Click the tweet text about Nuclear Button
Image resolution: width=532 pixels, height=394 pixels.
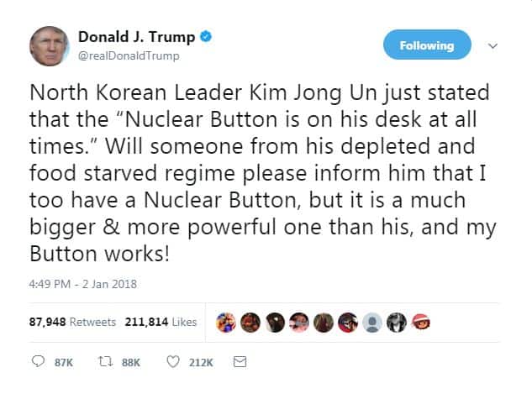click(263, 173)
